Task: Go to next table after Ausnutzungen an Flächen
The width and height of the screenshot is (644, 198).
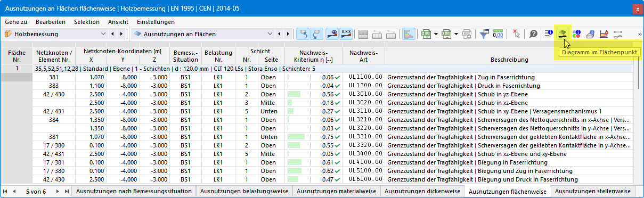Action: pyautogui.click(x=288, y=34)
